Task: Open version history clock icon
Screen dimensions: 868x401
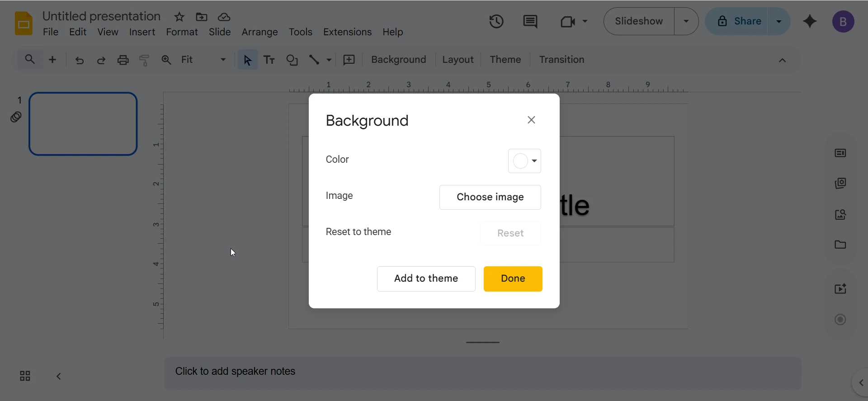Action: coord(496,21)
